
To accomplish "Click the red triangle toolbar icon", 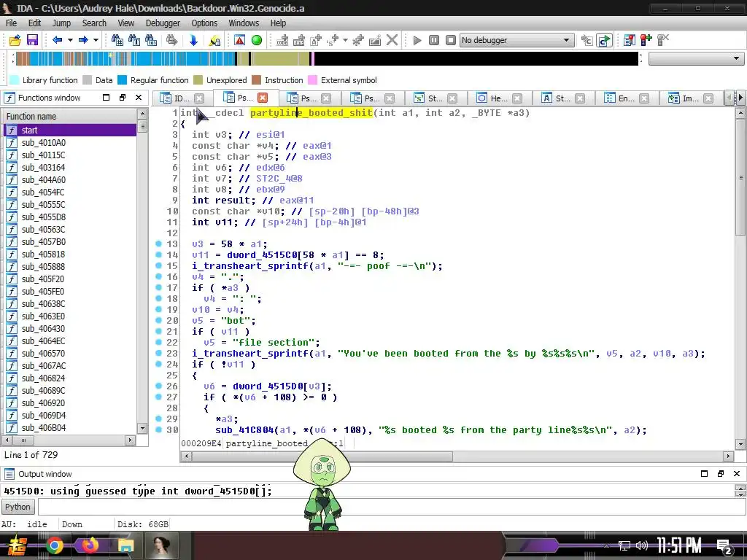I will click(x=239, y=41).
